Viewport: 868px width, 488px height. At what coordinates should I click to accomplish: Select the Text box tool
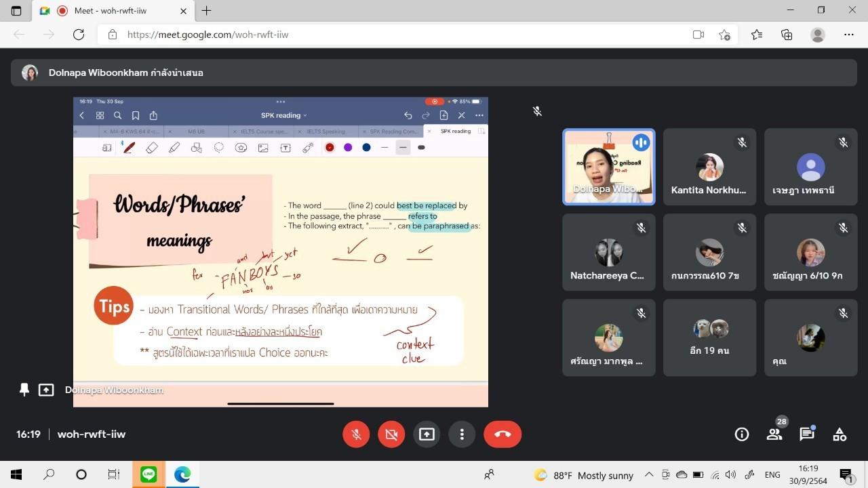coord(285,147)
